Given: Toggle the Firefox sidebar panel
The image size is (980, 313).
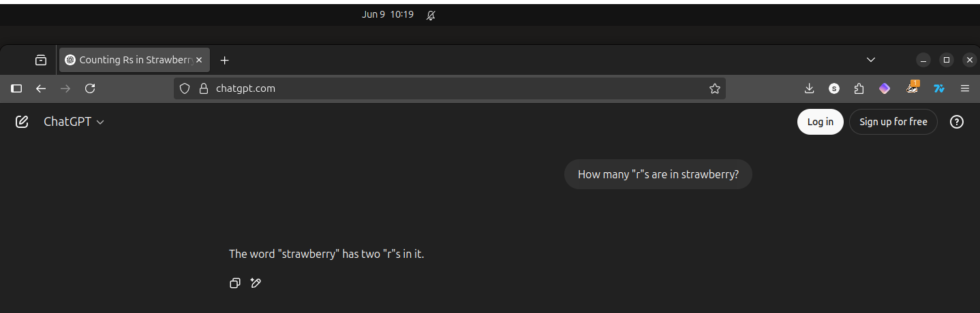Looking at the screenshot, I should [x=17, y=88].
